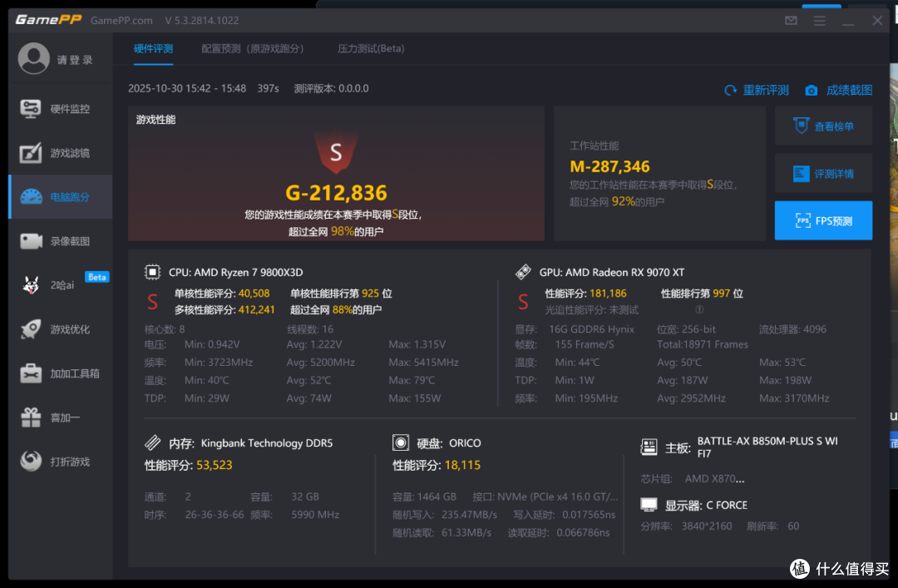Click the multi-core score 412,241
This screenshot has width=898, height=588.
point(257,310)
